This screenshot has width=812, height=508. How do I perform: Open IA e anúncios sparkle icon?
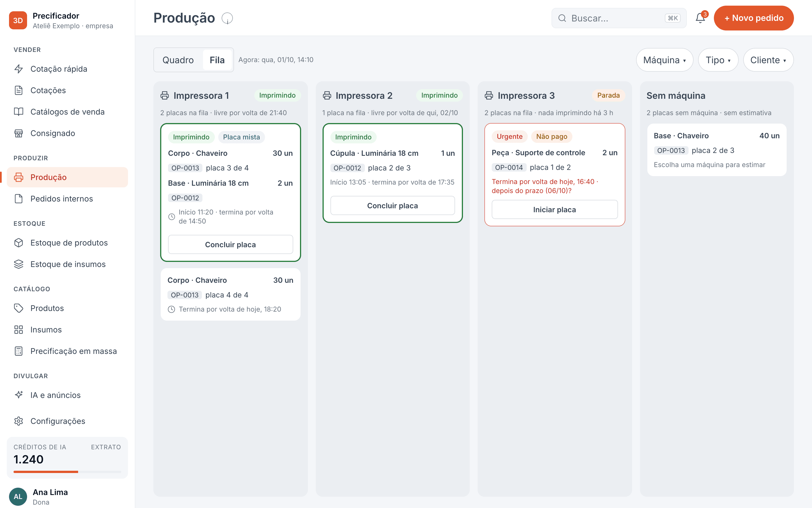(19, 395)
